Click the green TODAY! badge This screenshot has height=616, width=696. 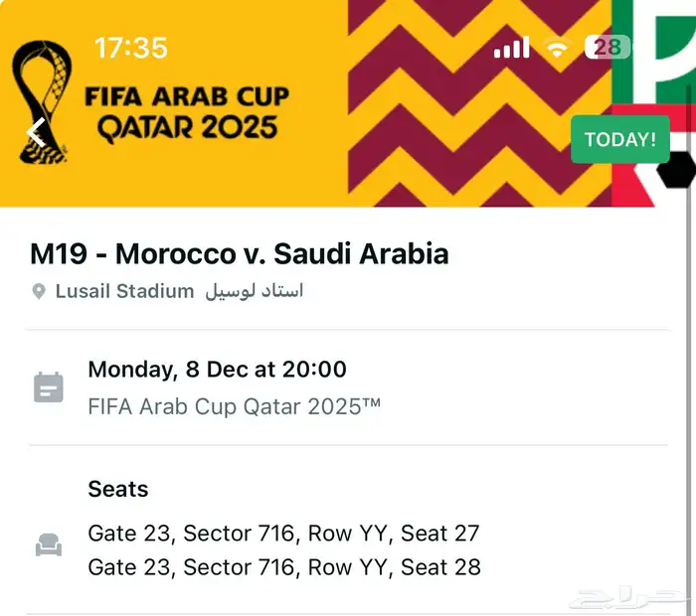click(619, 139)
